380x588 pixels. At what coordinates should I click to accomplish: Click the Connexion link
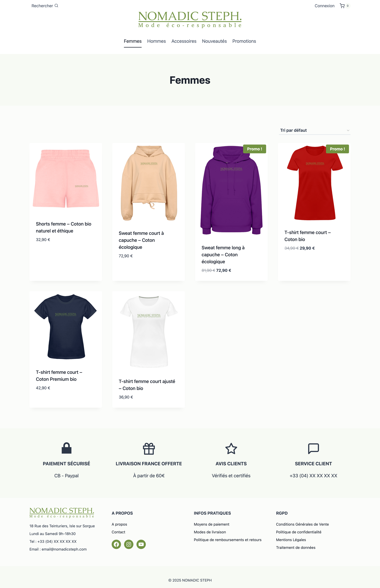click(324, 6)
